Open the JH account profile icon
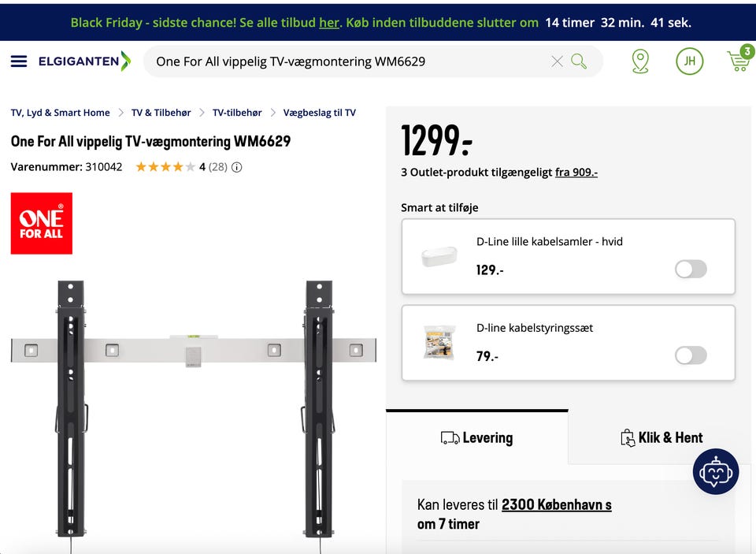The image size is (756, 554). coord(689,61)
